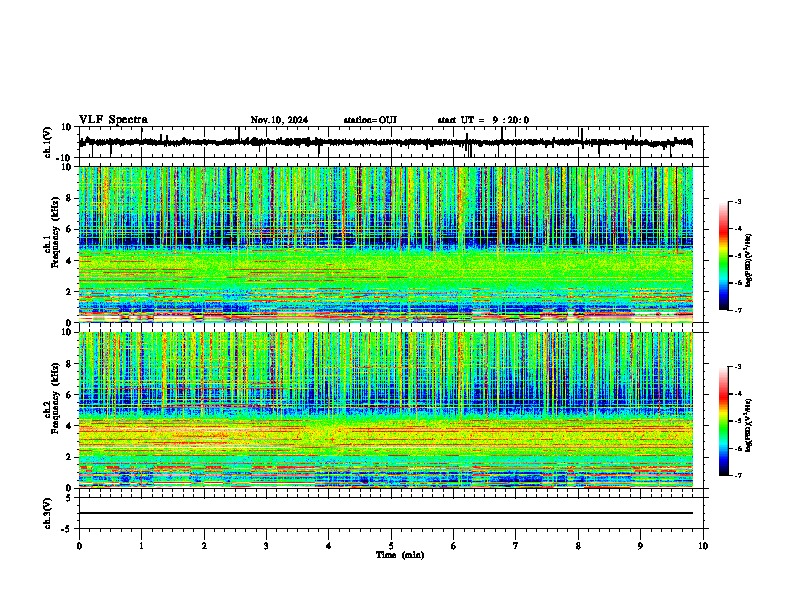Select the date text "Nov.10, 2024"
Image resolution: width=792 pixels, height=612 pixels.
[x=279, y=120]
